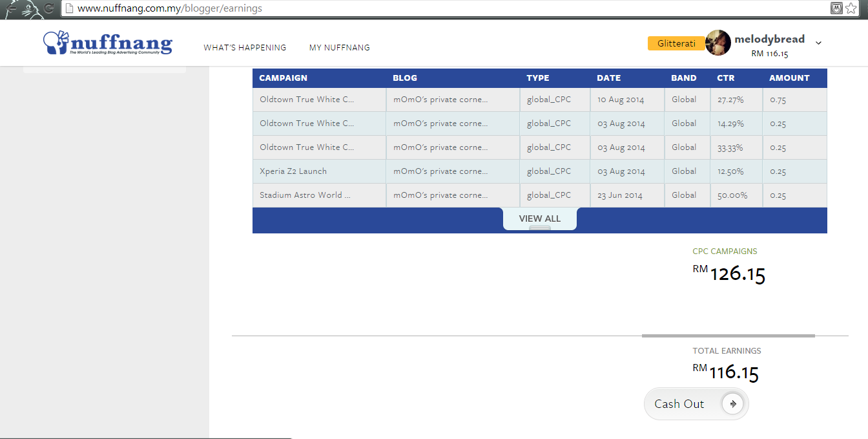Click Oldtown True White campaign dated 10 Aug
Image resolution: width=868 pixels, height=439 pixels.
point(320,100)
